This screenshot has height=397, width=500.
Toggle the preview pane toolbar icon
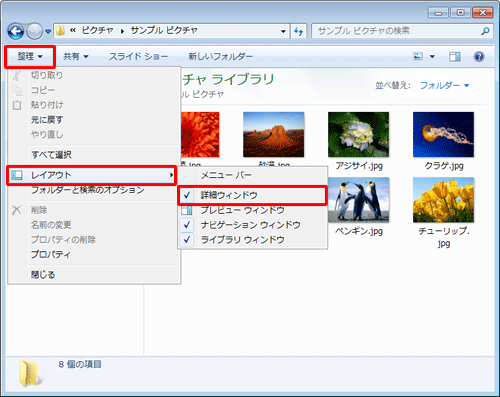pos(454,57)
